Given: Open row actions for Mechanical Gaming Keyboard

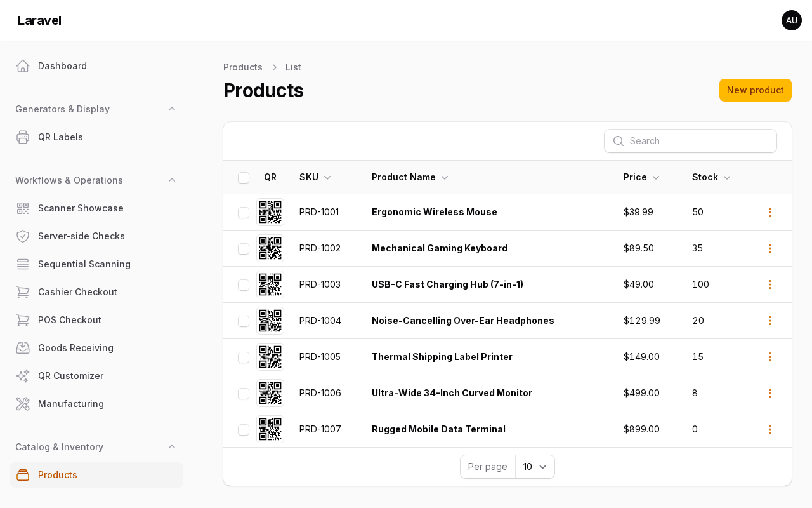Looking at the screenshot, I should click(x=770, y=248).
